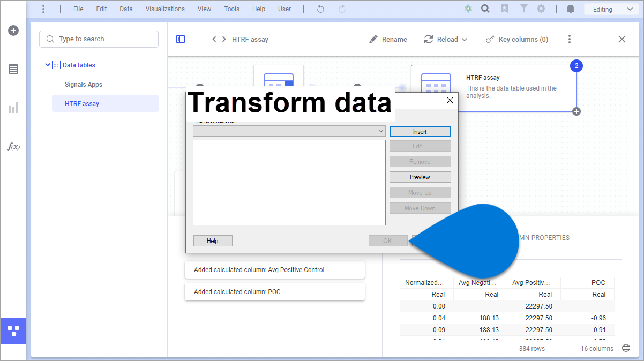Click the Data canvas icon at sidebar bottom
The image size is (644, 361).
[13, 330]
